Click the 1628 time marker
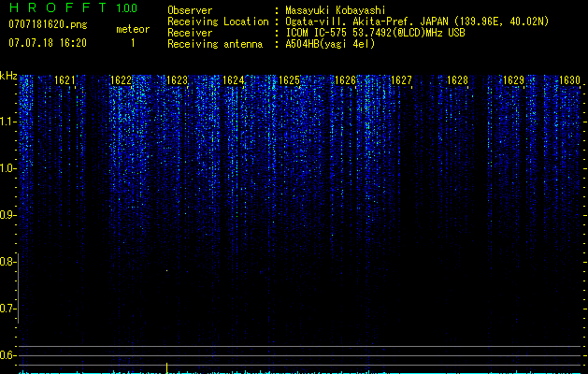Screen dimensions: 588x374 point(457,79)
